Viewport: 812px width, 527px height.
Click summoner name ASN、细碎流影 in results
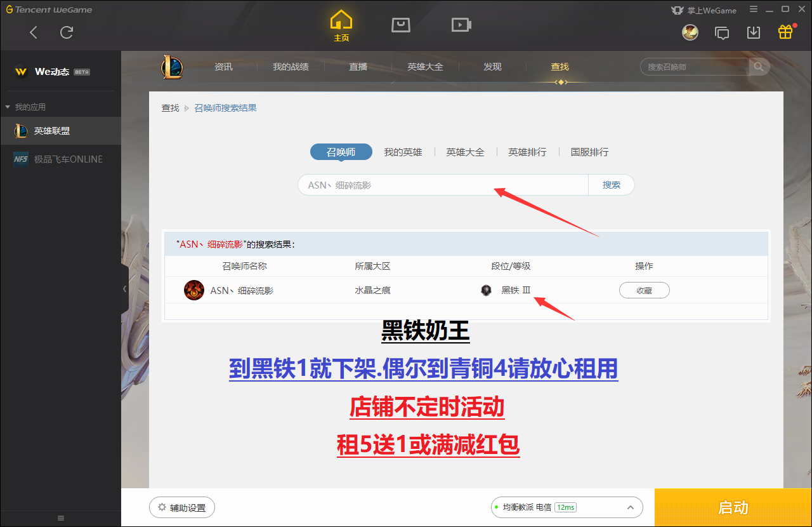tap(242, 290)
